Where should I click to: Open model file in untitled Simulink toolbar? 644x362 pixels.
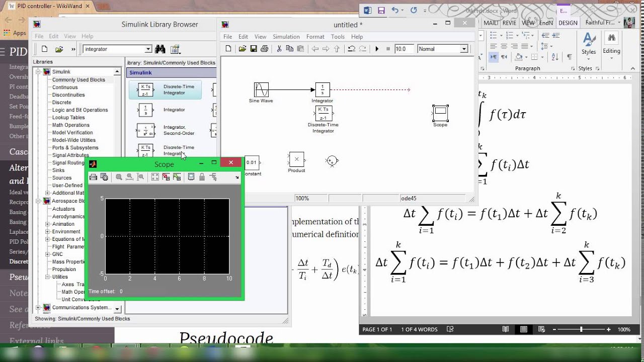242,49
